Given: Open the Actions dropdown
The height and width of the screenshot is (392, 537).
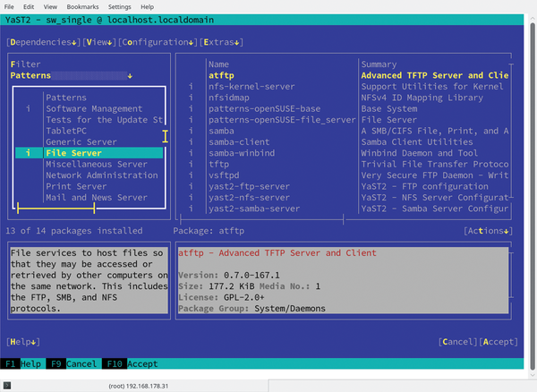Looking at the screenshot, I should click(x=488, y=231).
